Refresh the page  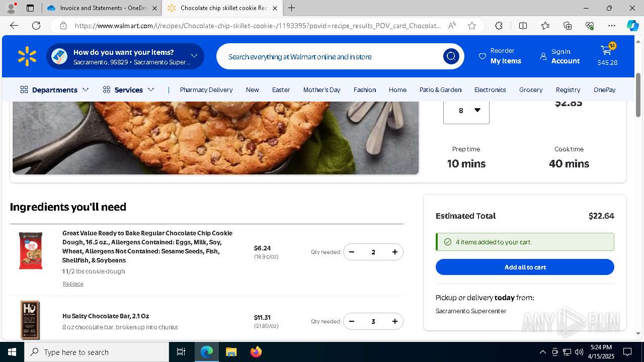coord(36,26)
